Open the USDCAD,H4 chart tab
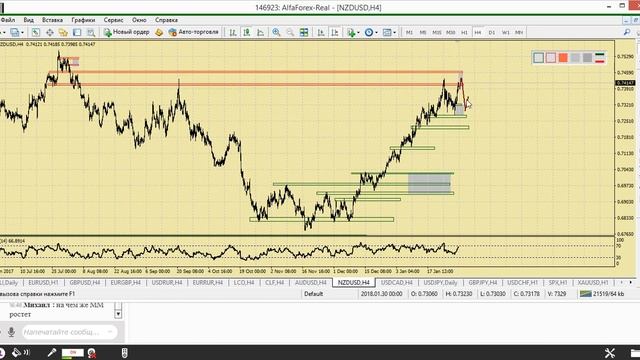The image size is (640, 360). pos(396,282)
